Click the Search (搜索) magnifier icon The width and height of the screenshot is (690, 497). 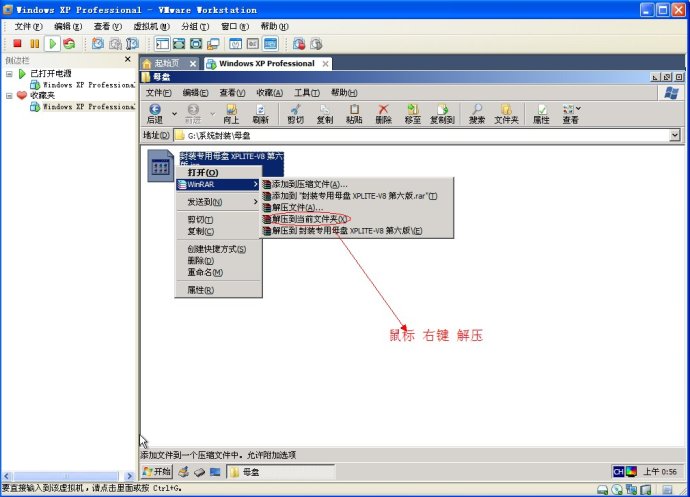(477, 114)
